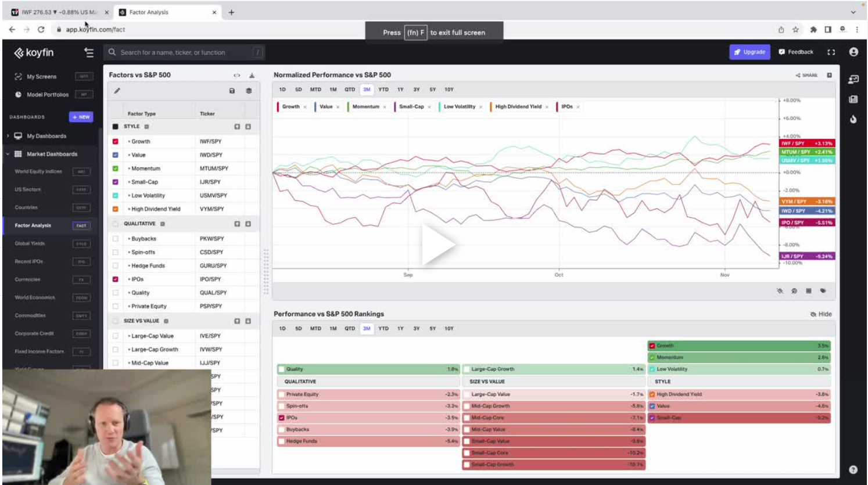868x485 pixels.
Task: Check the Hedge Funds factor checkbox
Action: click(115, 265)
